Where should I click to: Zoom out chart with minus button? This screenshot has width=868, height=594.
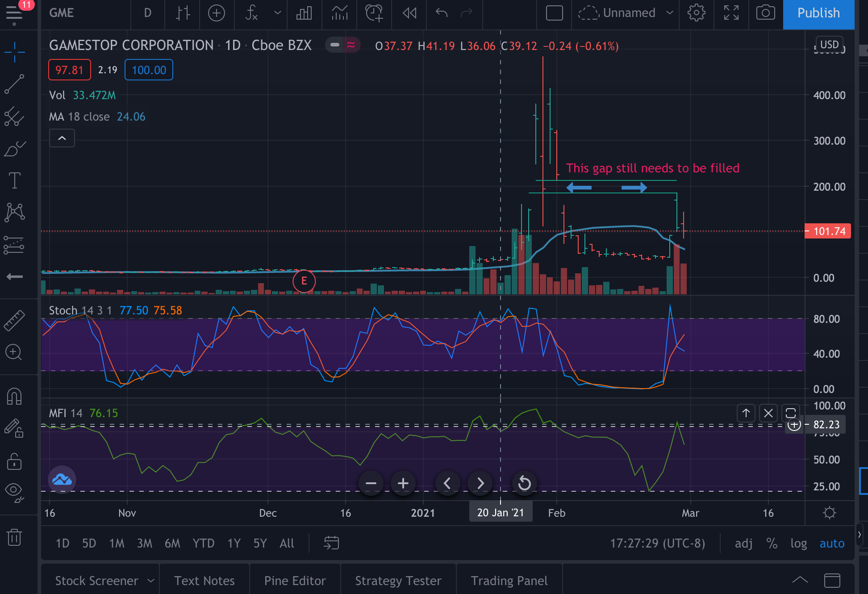click(371, 483)
